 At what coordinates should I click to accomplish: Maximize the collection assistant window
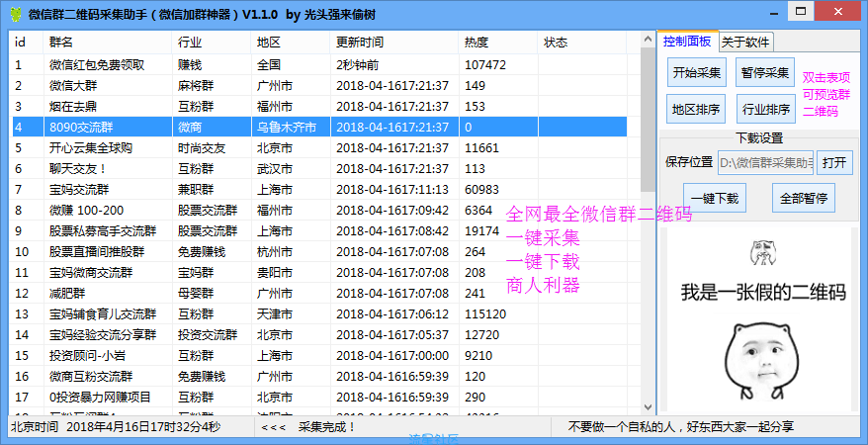pos(801,11)
